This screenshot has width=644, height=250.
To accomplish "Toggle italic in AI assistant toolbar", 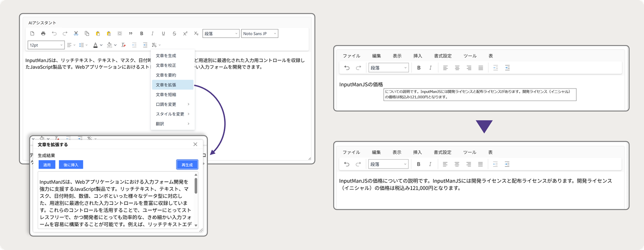I will pos(152,34).
